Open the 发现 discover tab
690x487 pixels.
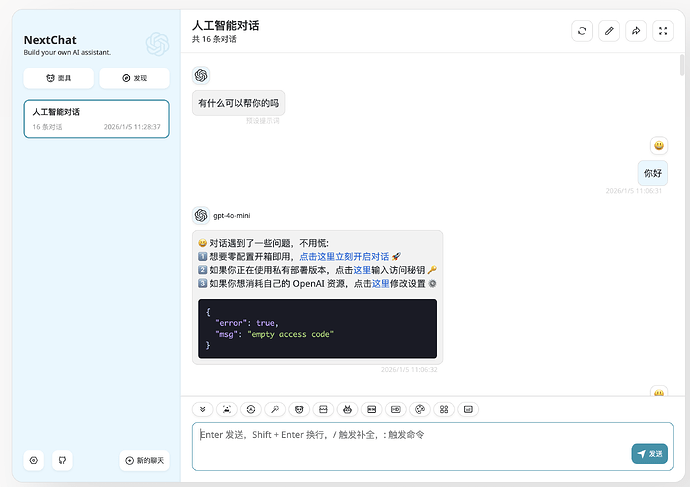134,78
